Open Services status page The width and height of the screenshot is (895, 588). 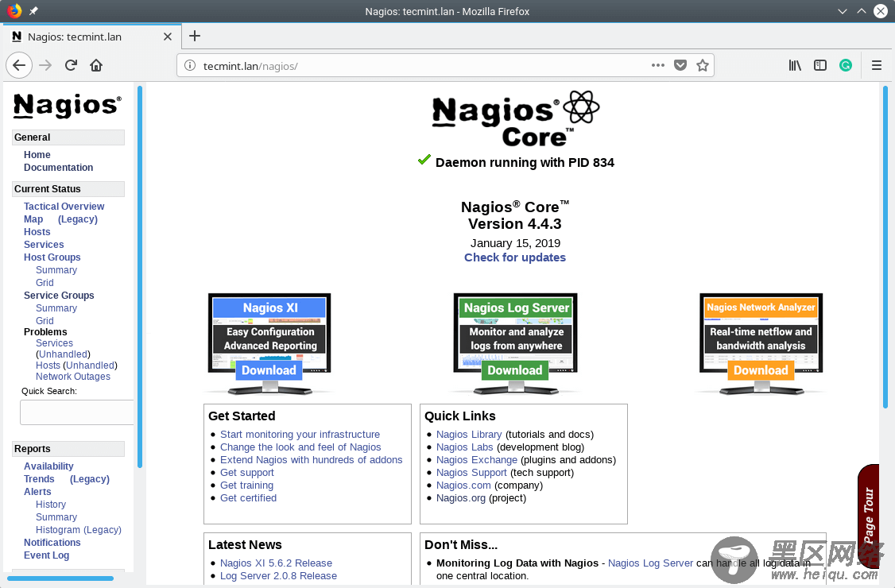point(44,244)
